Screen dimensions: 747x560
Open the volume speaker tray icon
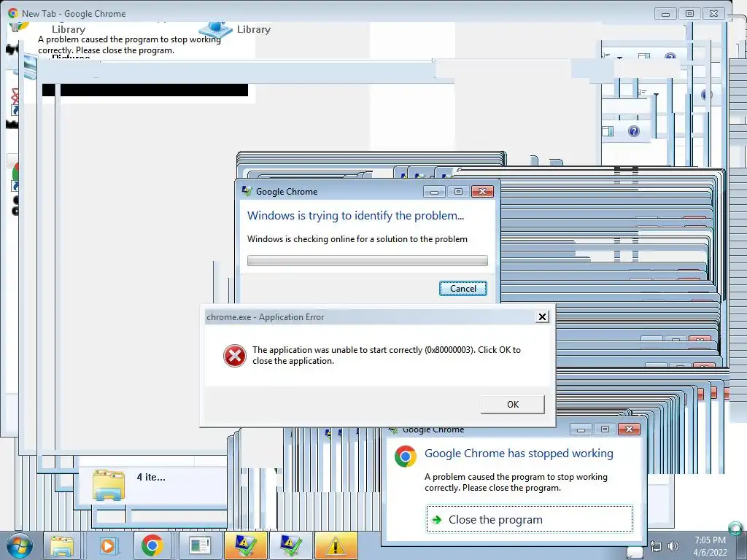click(673, 547)
